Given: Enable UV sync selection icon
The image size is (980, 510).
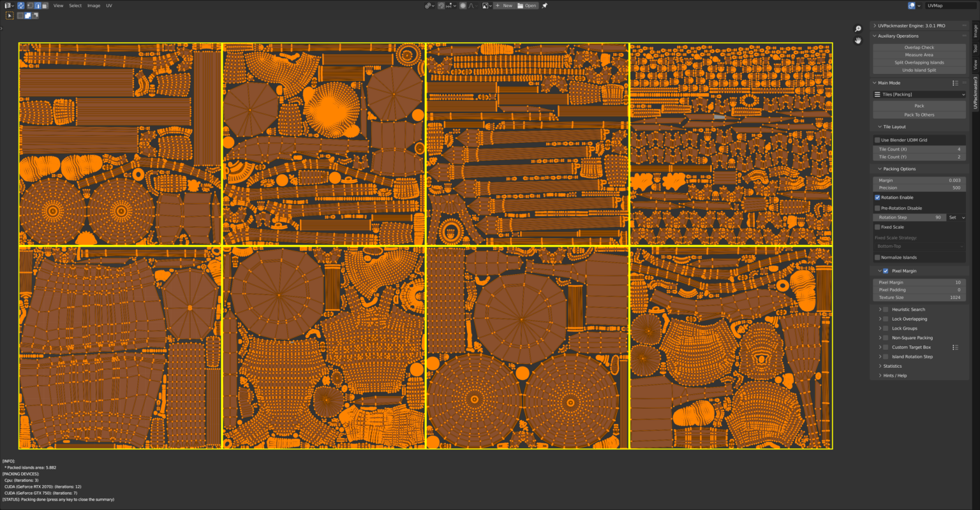Looking at the screenshot, I should pos(21,6).
